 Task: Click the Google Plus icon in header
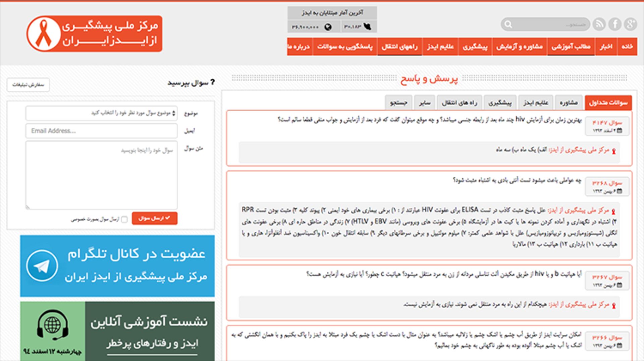[630, 24]
